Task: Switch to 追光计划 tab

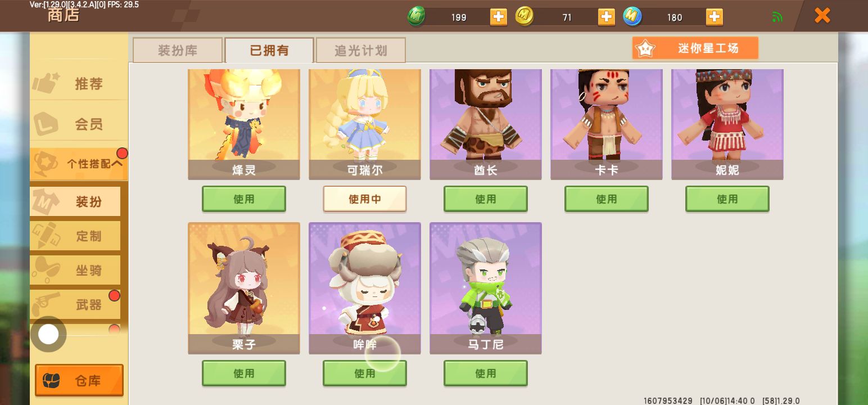Action: pyautogui.click(x=360, y=50)
